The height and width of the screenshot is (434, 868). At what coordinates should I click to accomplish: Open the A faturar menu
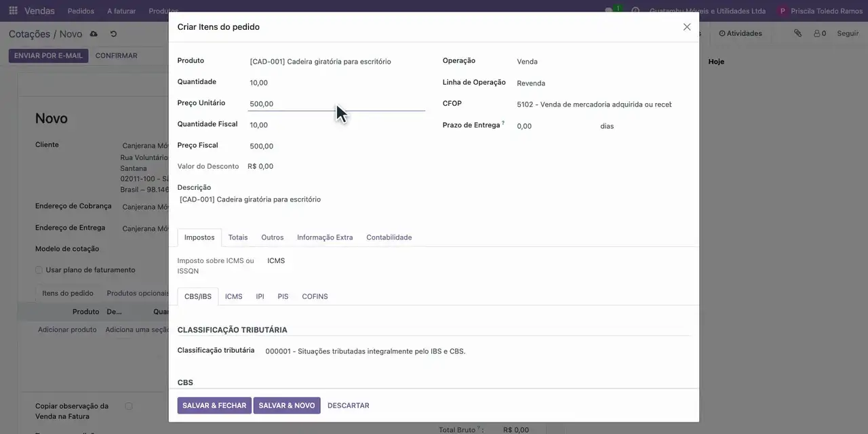click(121, 11)
